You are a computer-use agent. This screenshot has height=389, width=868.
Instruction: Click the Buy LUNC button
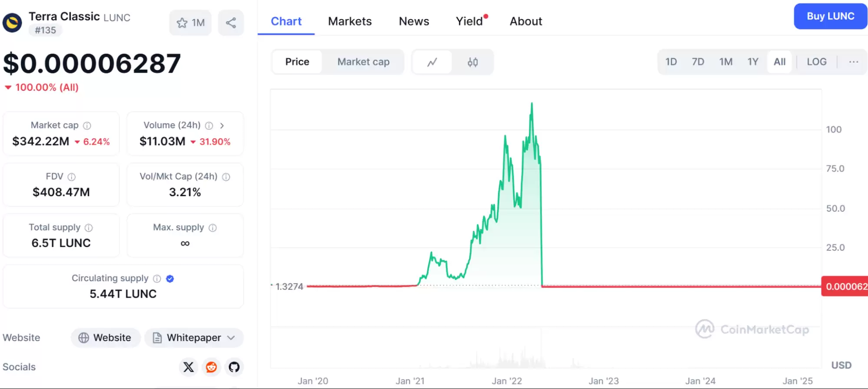point(830,16)
